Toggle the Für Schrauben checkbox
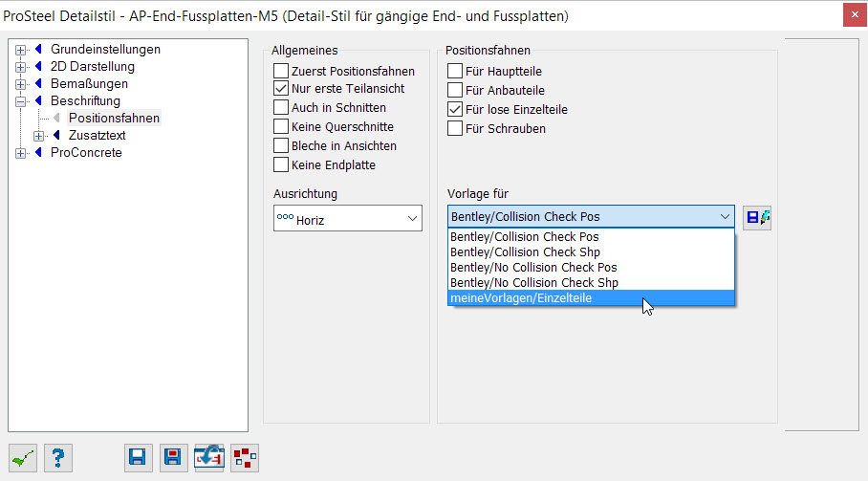This screenshot has width=868, height=481. click(x=455, y=128)
